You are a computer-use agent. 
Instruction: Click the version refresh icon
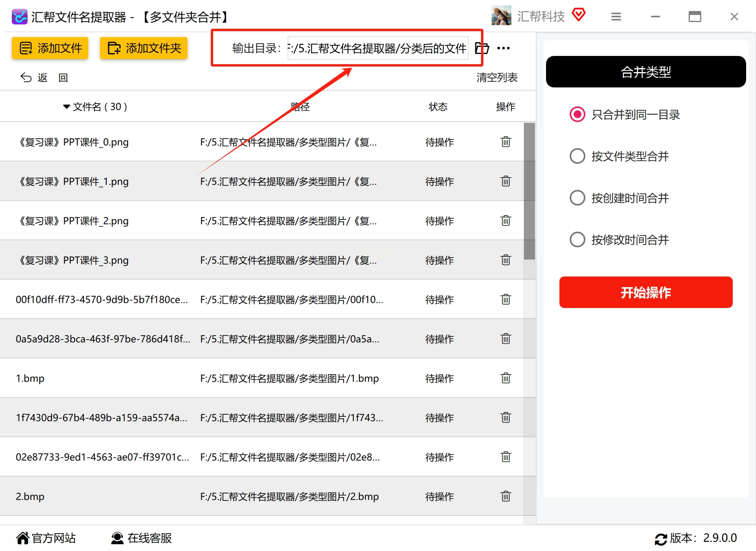click(x=661, y=539)
